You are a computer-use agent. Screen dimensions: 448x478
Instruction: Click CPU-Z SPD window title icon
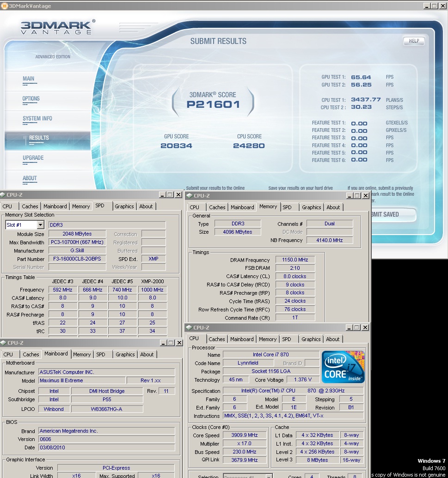tap(3, 194)
